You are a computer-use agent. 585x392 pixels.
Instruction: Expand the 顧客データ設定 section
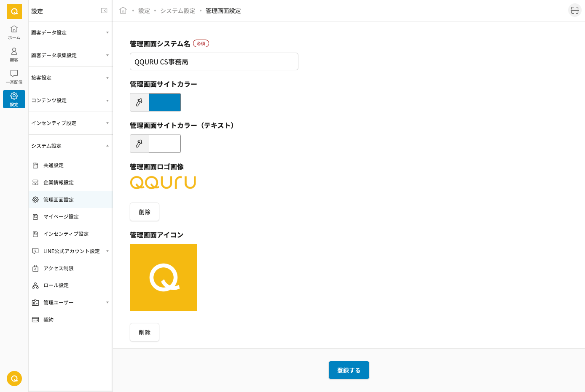70,33
